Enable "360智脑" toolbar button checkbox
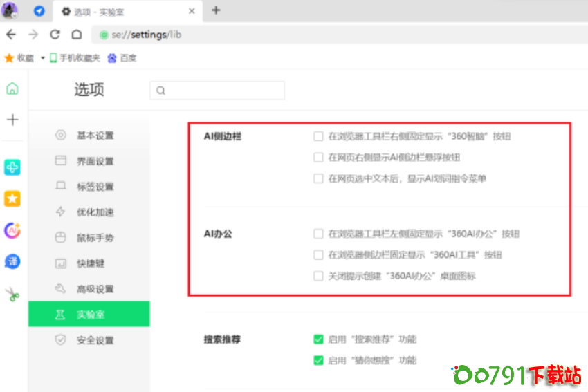Image resolution: width=588 pixels, height=392 pixels. pos(318,137)
